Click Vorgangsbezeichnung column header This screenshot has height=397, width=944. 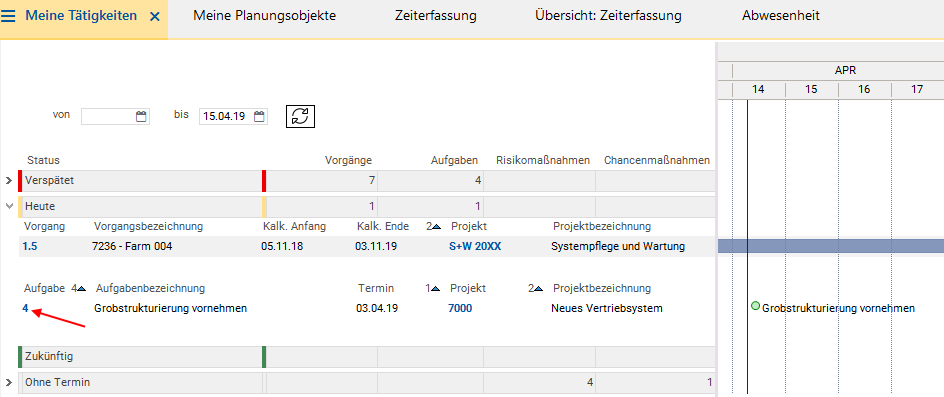pyautogui.click(x=148, y=227)
